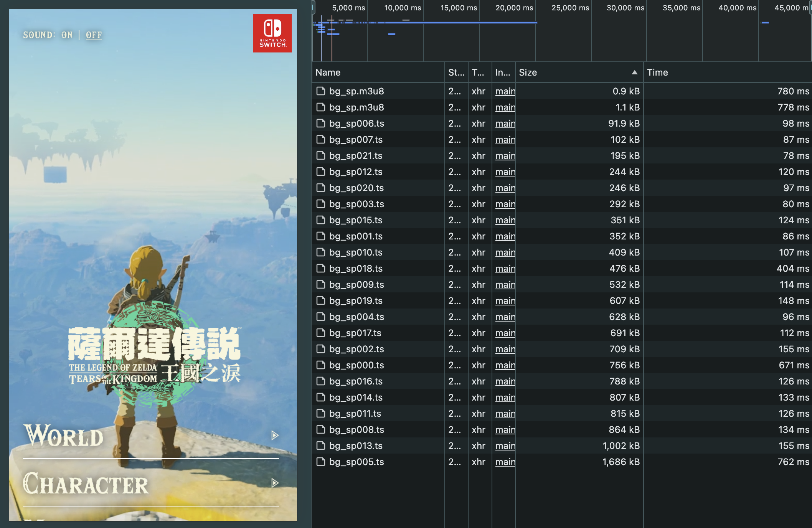Turn sound ON
The width and height of the screenshot is (812, 528).
[67, 35]
